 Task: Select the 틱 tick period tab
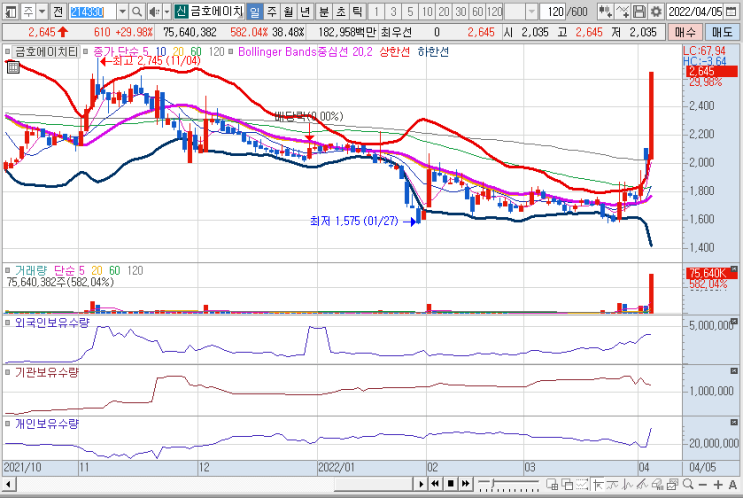[x=357, y=11]
